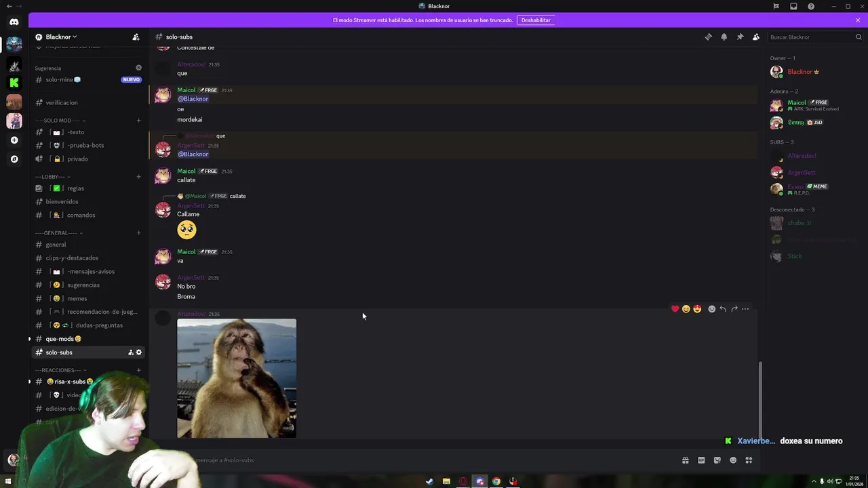
Task: Open GIF picker in message bar
Action: [701, 460]
